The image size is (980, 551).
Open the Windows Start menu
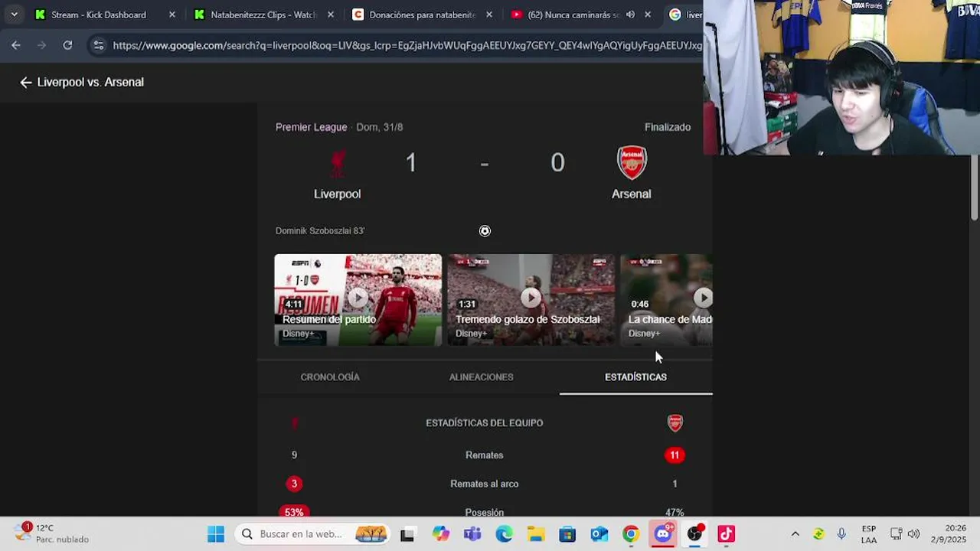[216, 534]
